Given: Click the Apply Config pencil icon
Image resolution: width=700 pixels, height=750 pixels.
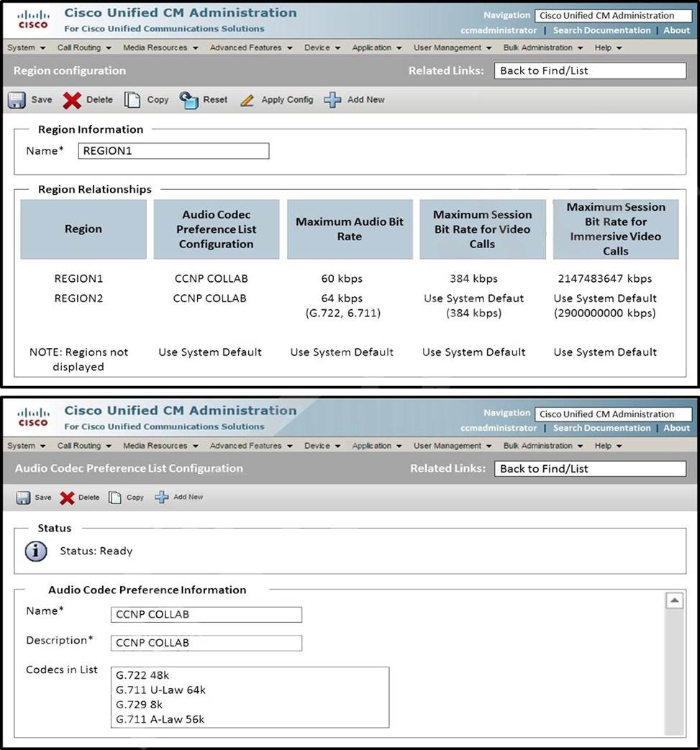Looking at the screenshot, I should coord(247,100).
